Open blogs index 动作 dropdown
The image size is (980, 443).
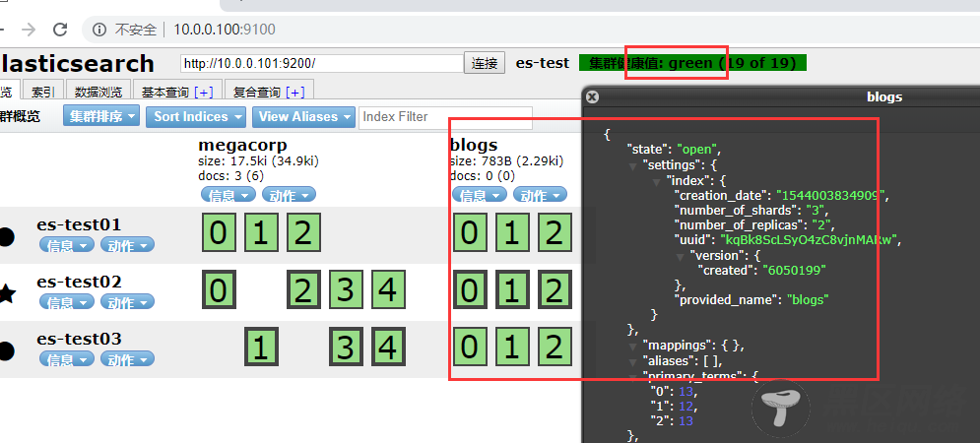[x=540, y=195]
